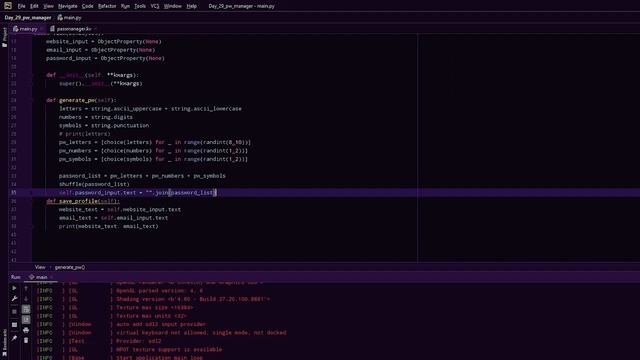Viewport: 640px width, 360px height.
Task: Click the 'def generate_pw(self):' line
Action: [81, 100]
